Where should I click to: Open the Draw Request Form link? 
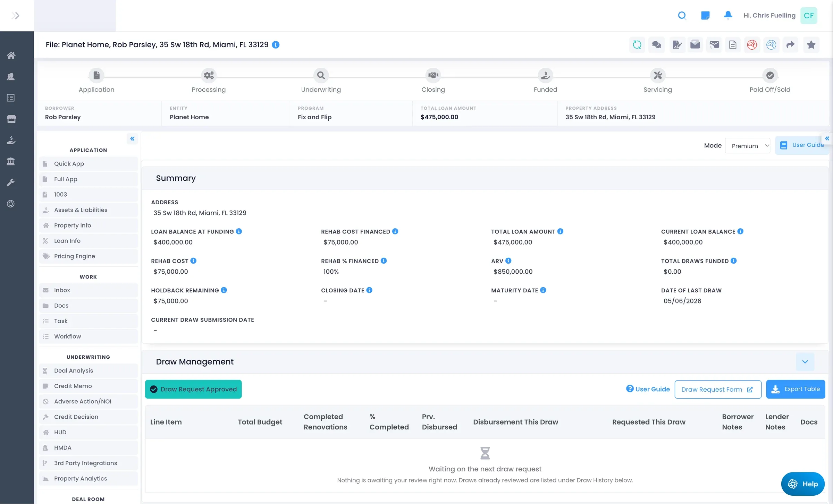(x=718, y=390)
